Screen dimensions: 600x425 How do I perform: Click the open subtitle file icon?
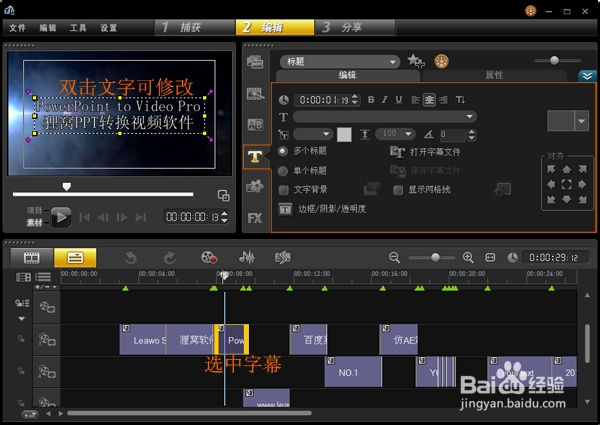click(x=397, y=152)
